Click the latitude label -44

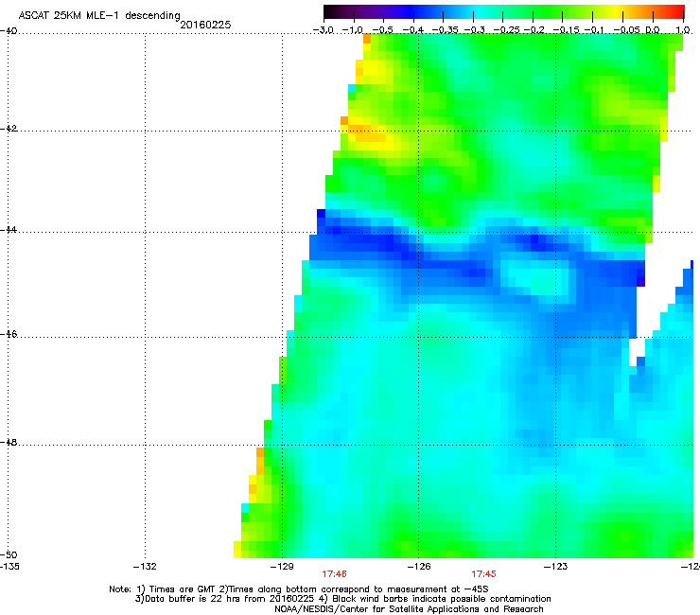(x=9, y=230)
